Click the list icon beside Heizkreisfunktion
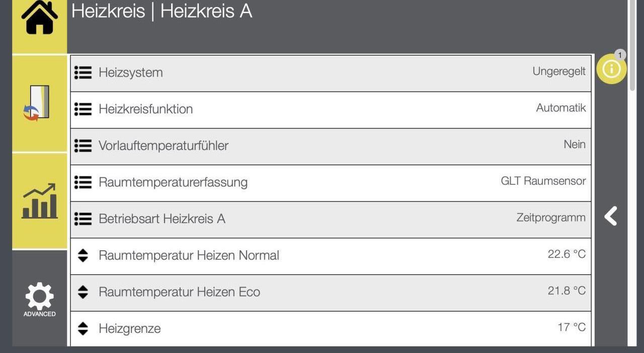 (x=83, y=109)
